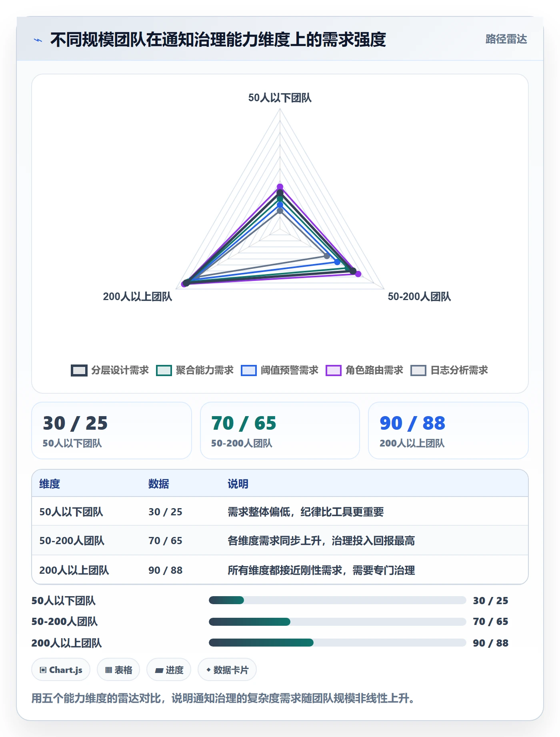Toggle the 聚合能力需求 legend swatch

[164, 371]
